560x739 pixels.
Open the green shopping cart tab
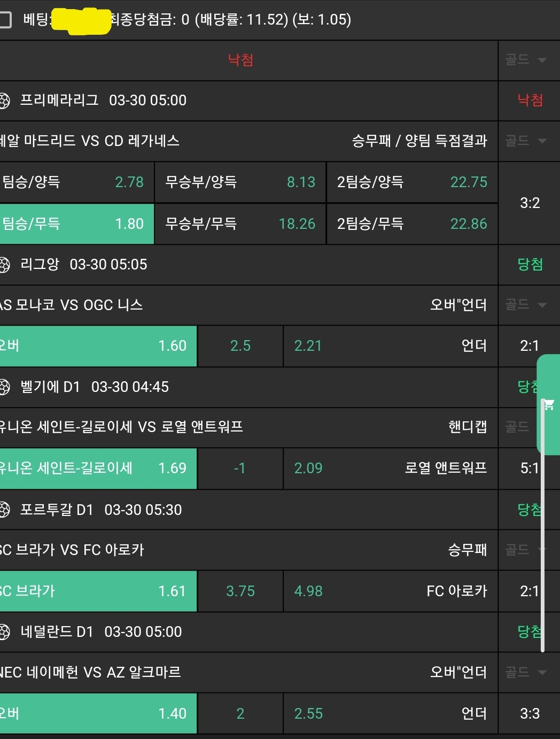click(549, 405)
